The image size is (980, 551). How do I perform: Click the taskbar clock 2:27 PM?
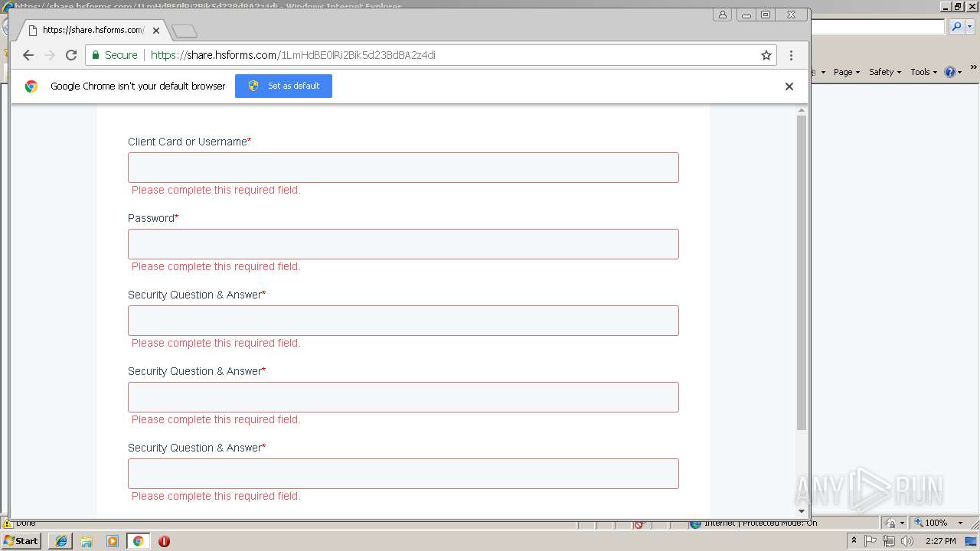pyautogui.click(x=940, y=541)
